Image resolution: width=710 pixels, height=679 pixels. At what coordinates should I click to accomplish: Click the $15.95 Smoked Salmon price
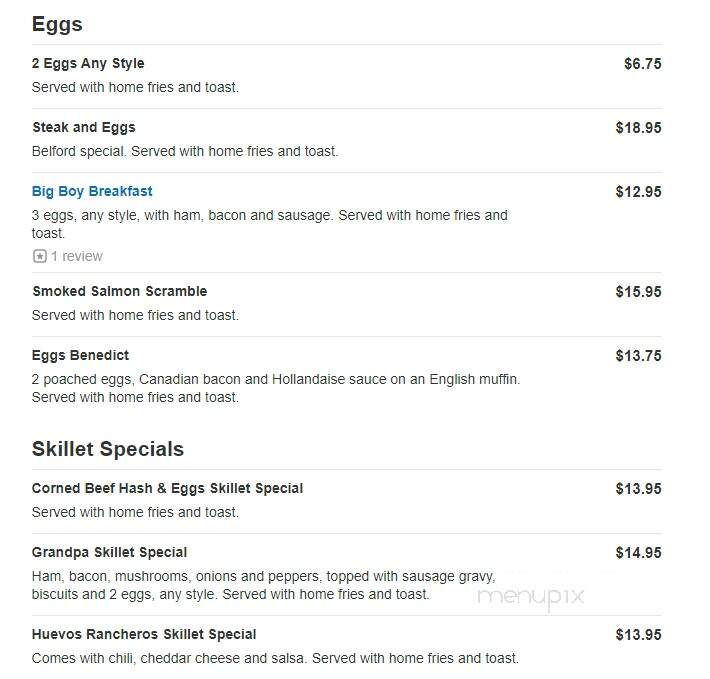638,292
